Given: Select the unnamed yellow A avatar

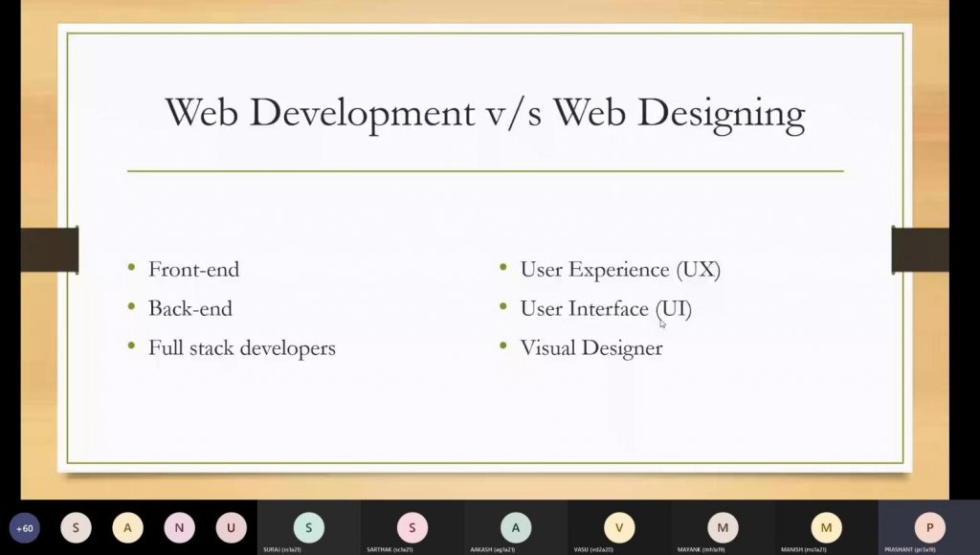Looking at the screenshot, I should point(127,528).
